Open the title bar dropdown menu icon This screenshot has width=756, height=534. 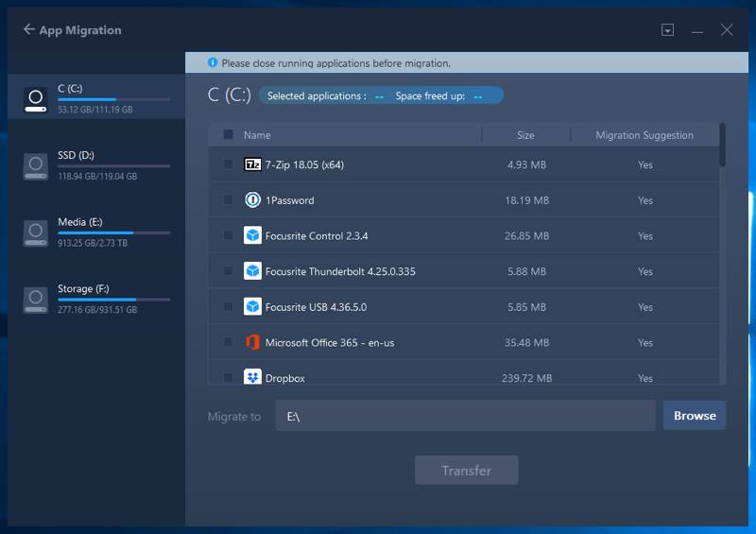[667, 30]
